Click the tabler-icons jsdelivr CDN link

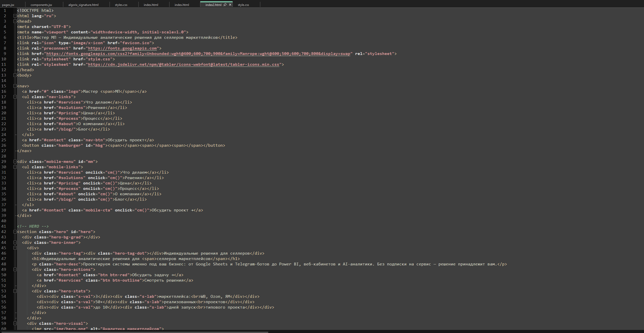pyautogui.click(x=183, y=64)
